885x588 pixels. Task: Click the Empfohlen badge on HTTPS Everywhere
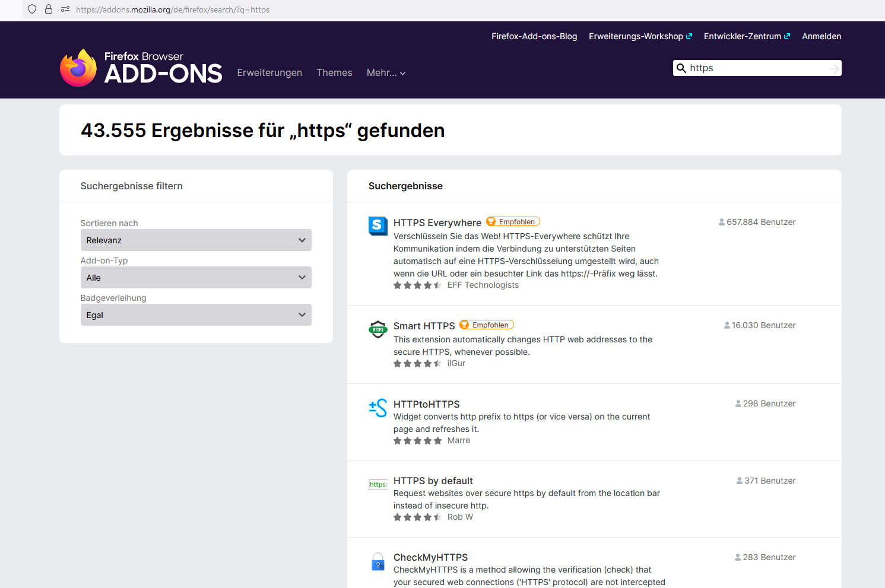[x=512, y=221]
